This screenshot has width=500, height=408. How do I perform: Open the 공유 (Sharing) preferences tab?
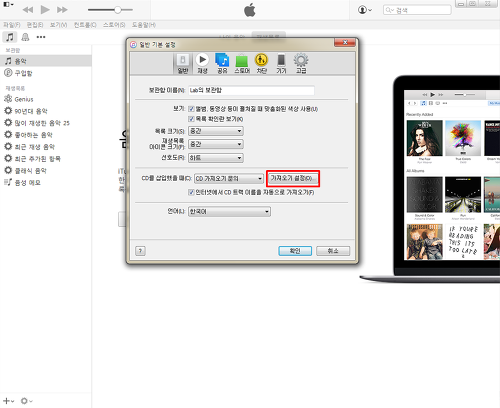coord(222,63)
